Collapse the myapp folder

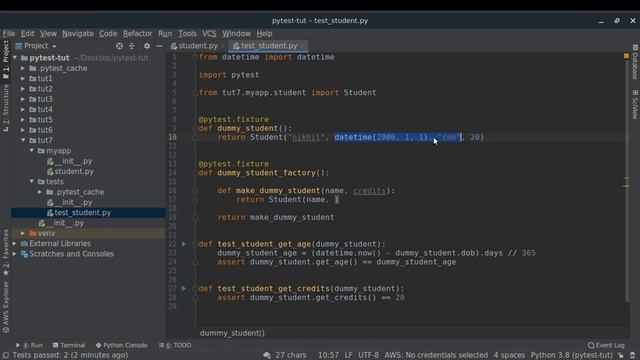pyautogui.click(x=32, y=151)
